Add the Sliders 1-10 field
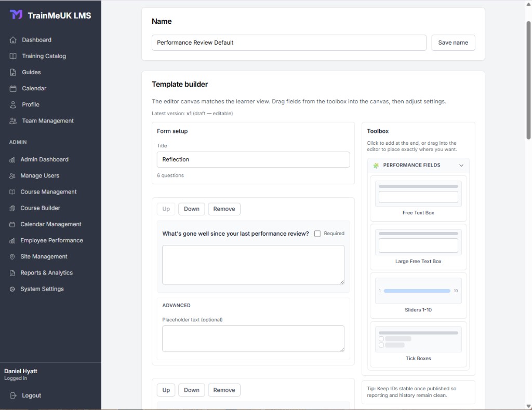This screenshot has width=532, height=410. click(418, 295)
